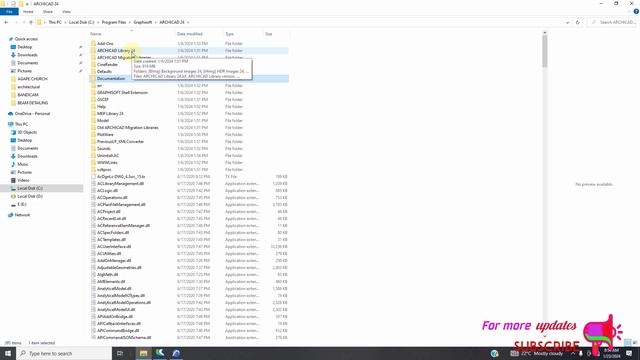Open the BANDICAM folder in sidebar
This screenshot has height=360, width=640.
point(28,95)
